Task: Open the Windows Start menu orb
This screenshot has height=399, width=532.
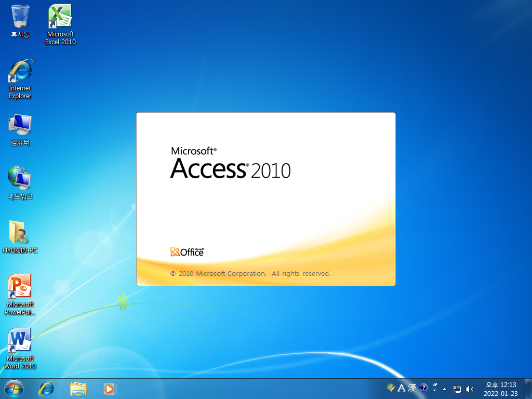Action: (14, 389)
